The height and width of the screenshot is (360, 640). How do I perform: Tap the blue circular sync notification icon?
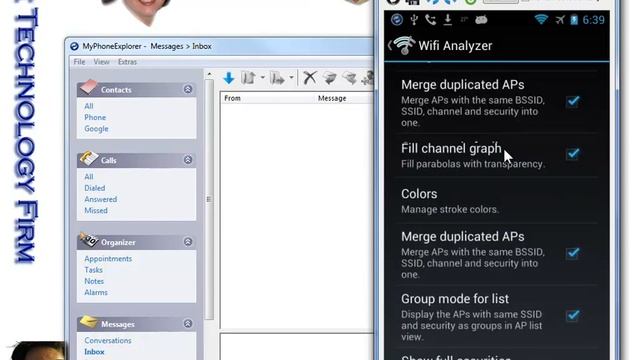(x=397, y=19)
